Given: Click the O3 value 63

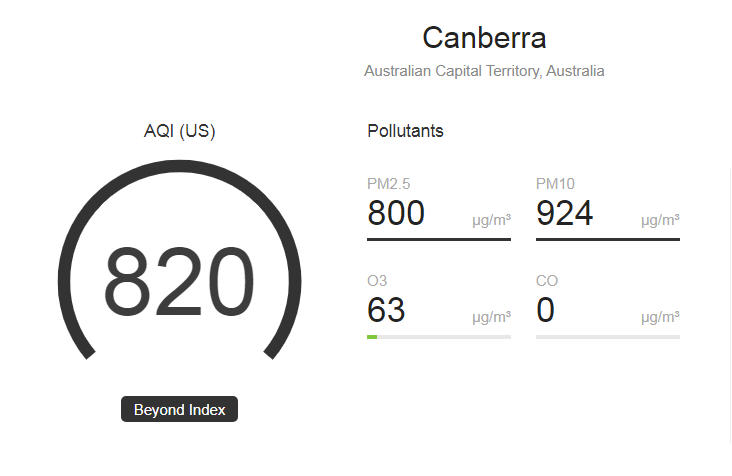Looking at the screenshot, I should [386, 310].
